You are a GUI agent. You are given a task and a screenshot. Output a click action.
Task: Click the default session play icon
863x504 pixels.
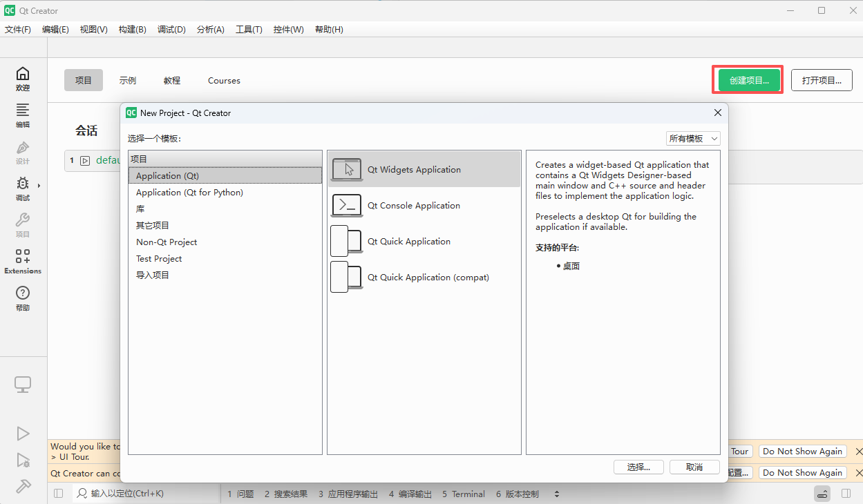click(x=85, y=160)
